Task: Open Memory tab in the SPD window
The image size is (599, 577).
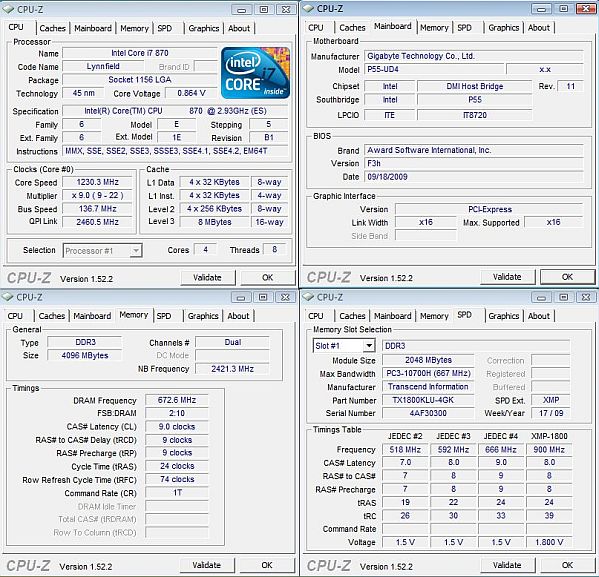Action: click(x=434, y=316)
